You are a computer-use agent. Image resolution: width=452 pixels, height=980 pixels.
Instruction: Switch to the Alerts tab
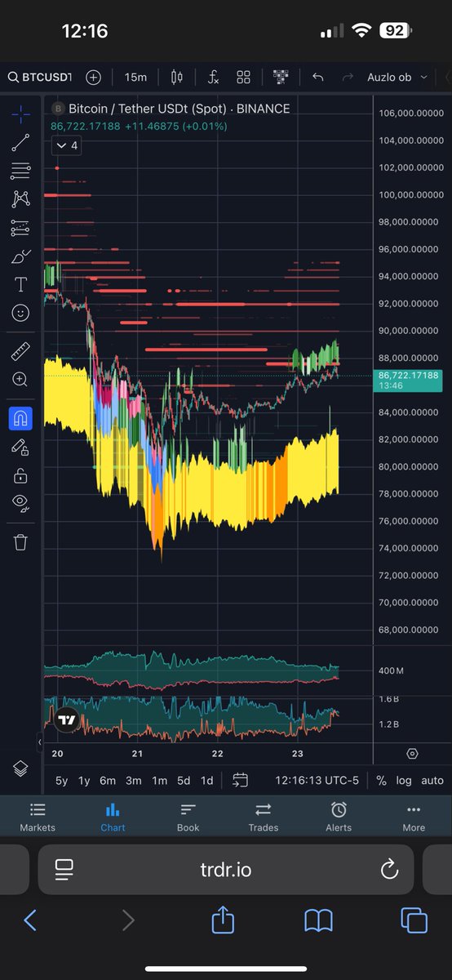tap(339, 817)
